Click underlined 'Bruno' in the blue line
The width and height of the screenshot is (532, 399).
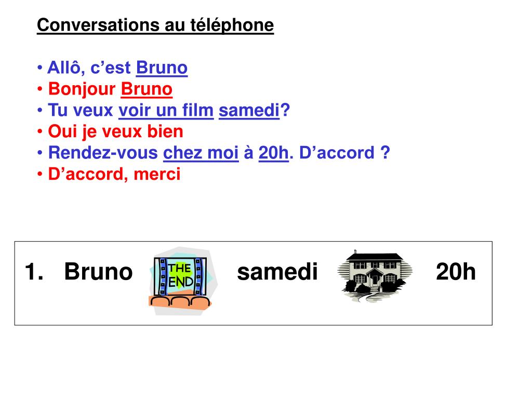pyautogui.click(x=162, y=68)
